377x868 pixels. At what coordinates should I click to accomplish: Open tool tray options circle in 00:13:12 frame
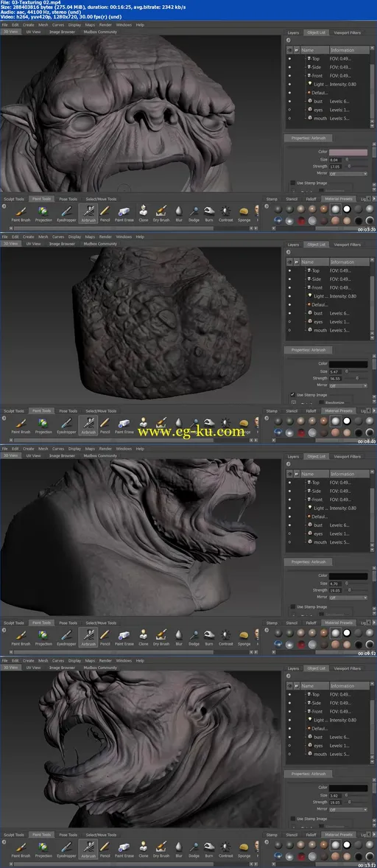pyautogui.click(x=4, y=842)
